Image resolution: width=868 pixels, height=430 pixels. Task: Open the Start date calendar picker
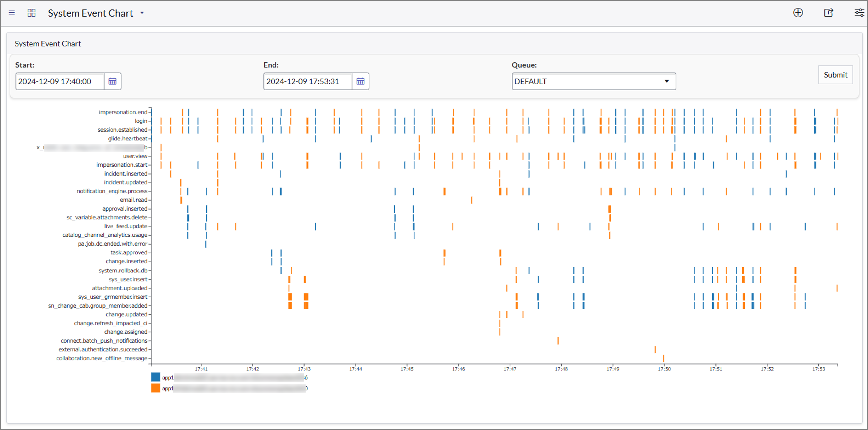tap(112, 81)
